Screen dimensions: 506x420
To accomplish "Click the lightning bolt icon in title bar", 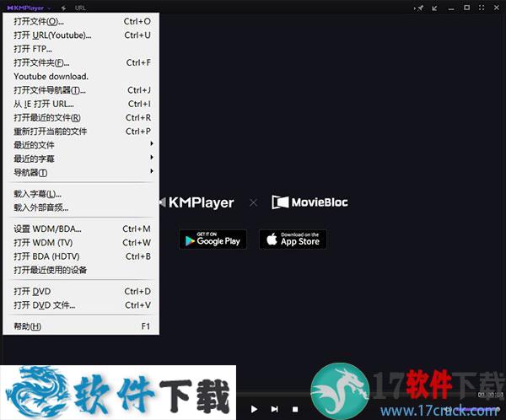I will tap(63, 8).
